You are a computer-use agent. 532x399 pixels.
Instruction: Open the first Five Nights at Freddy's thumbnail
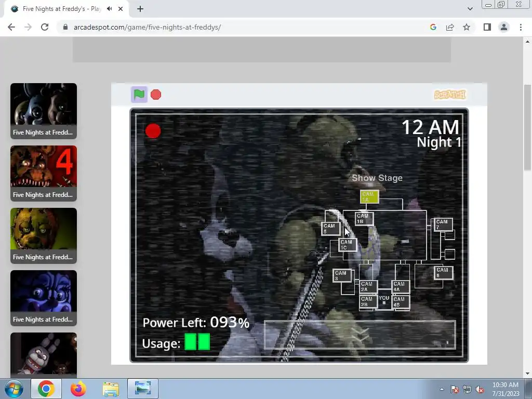(x=44, y=111)
